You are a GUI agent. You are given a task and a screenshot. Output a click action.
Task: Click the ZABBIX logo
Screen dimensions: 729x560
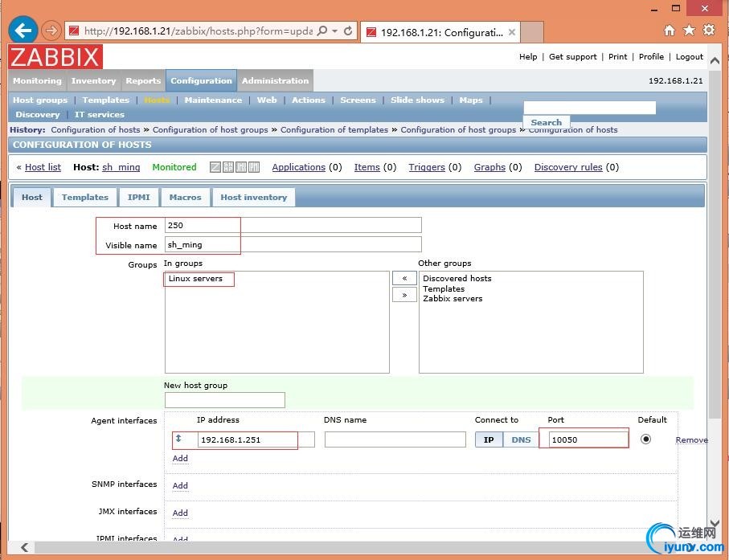pyautogui.click(x=55, y=57)
